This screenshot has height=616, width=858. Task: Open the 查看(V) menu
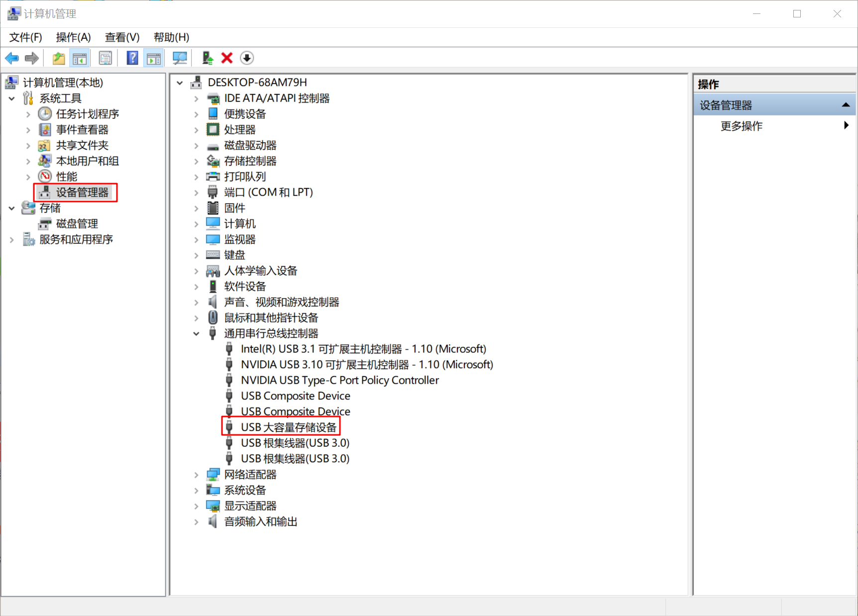click(x=122, y=37)
